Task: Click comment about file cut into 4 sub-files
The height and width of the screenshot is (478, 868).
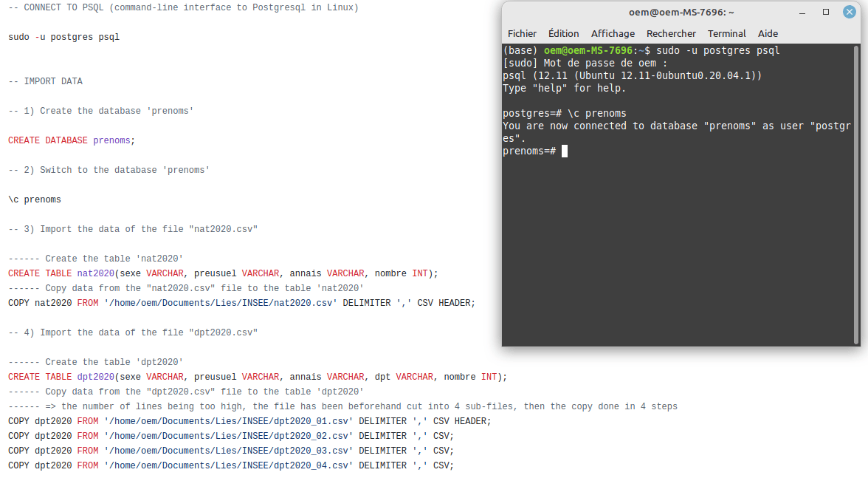Action: point(342,406)
